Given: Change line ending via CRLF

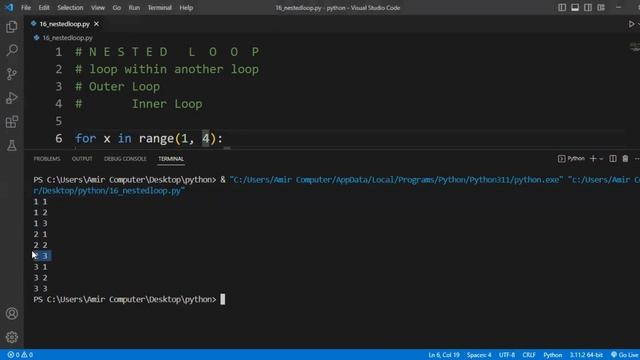Looking at the screenshot, I should (x=529, y=355).
